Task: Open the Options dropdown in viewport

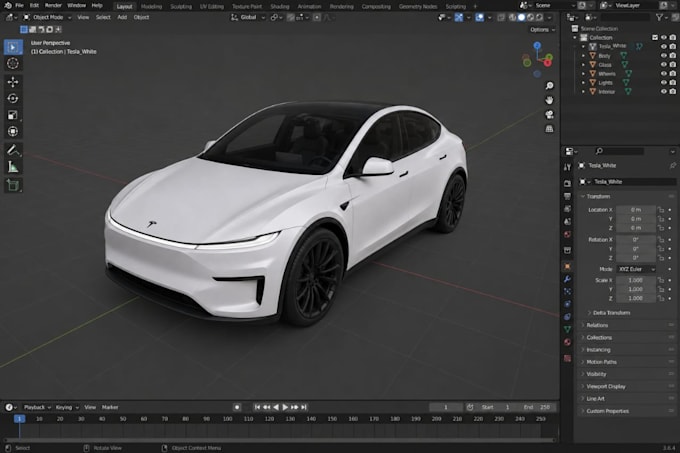Action: coord(542,29)
